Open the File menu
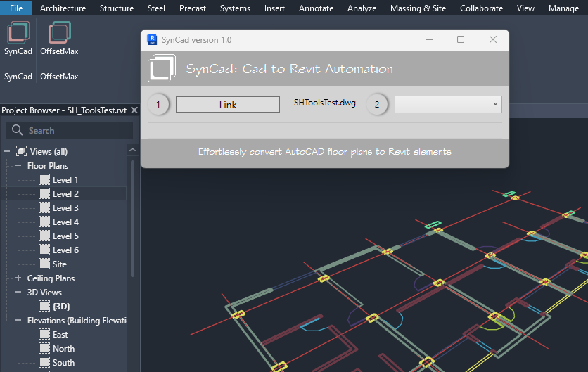This screenshot has width=588, height=372. coord(16,8)
